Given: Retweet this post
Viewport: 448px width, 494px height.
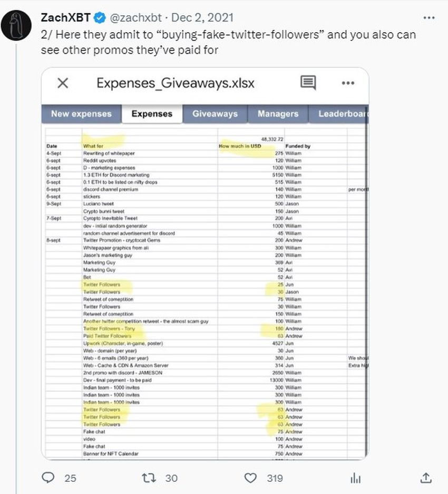Looking at the screenshot, I should tap(150, 478).
